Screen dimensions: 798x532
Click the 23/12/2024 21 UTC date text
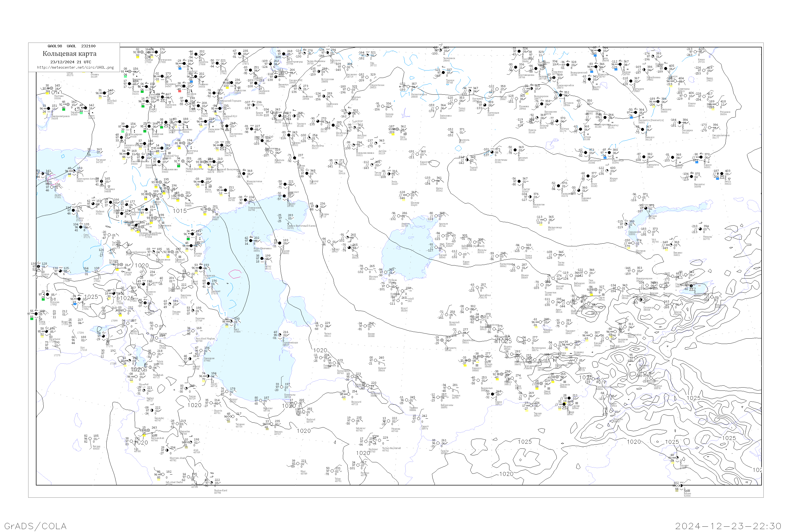70,62
